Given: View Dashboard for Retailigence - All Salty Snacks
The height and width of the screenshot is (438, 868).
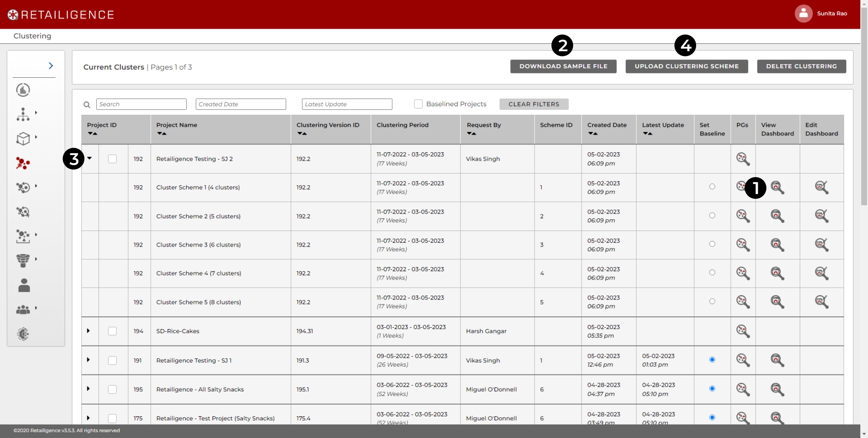Looking at the screenshot, I should pyautogui.click(x=777, y=389).
